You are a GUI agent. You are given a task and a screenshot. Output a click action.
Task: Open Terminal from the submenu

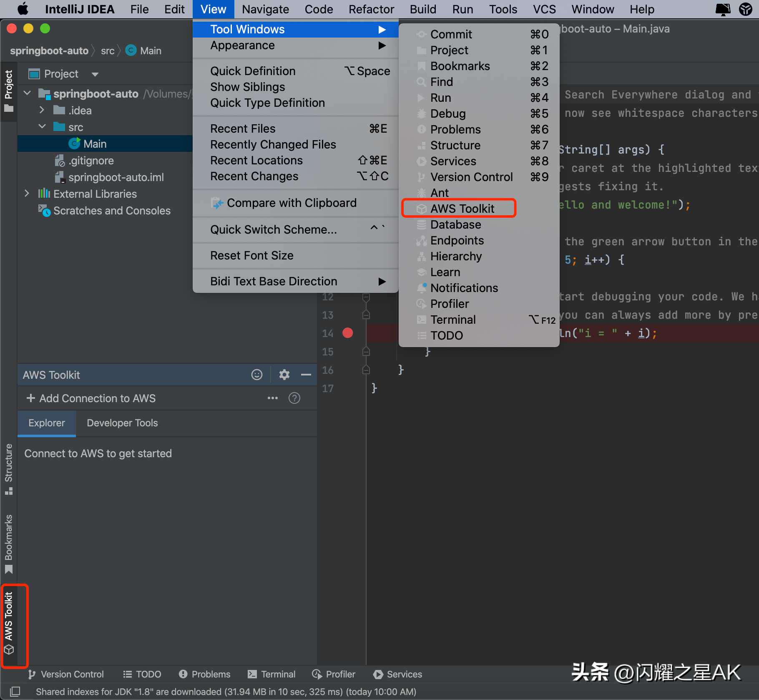(x=479, y=320)
